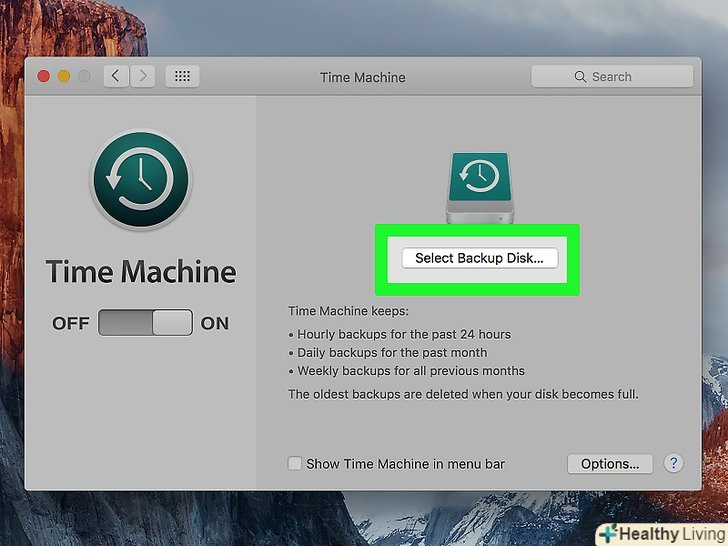Go forward with the right chevron button
Screen dimensions: 728x546
pos(143,76)
